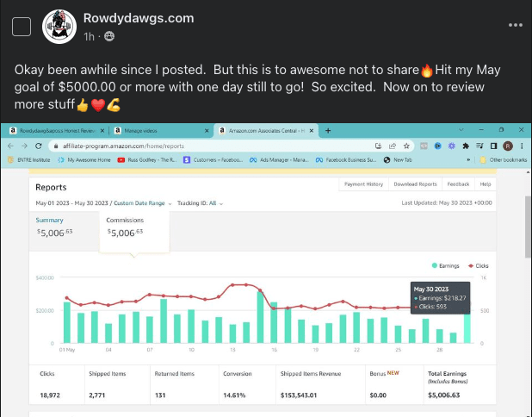Close the Manage videos tab
The image size is (532, 417).
[207, 131]
